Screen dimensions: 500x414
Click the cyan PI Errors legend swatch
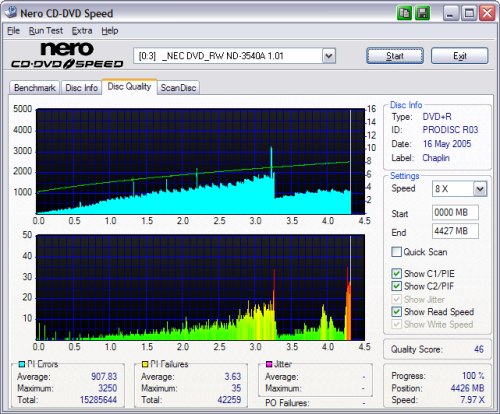pyautogui.click(x=22, y=364)
